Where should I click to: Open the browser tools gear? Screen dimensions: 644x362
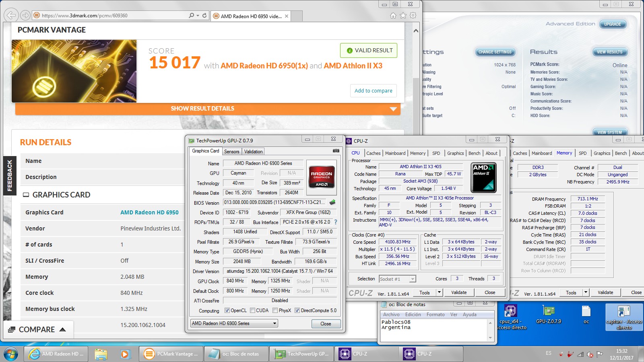tap(413, 16)
